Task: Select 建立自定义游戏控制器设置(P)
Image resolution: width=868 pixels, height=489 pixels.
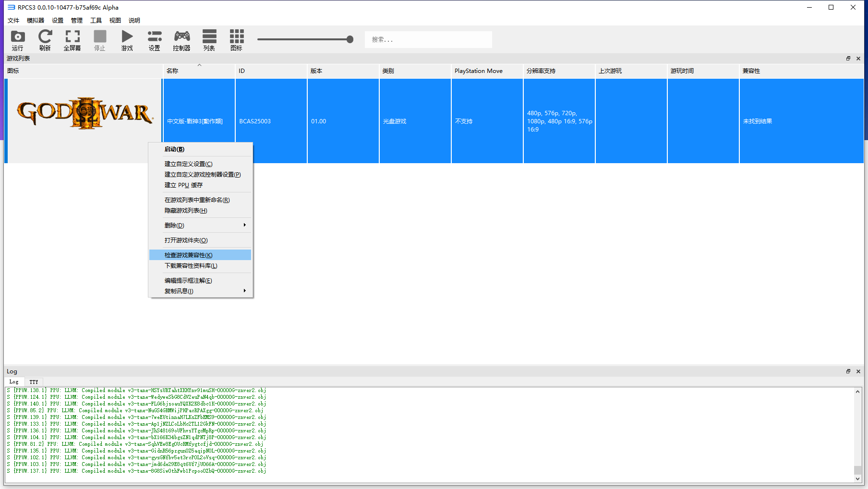Action: pos(201,175)
